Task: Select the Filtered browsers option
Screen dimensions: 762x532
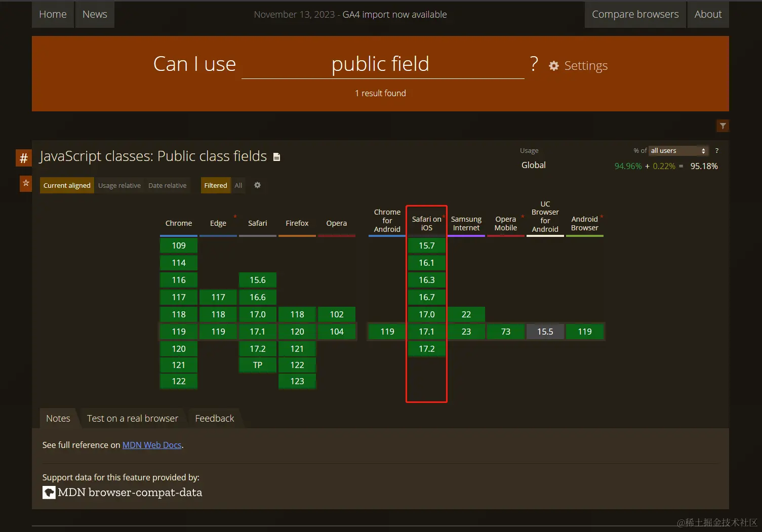Action: [x=216, y=185]
